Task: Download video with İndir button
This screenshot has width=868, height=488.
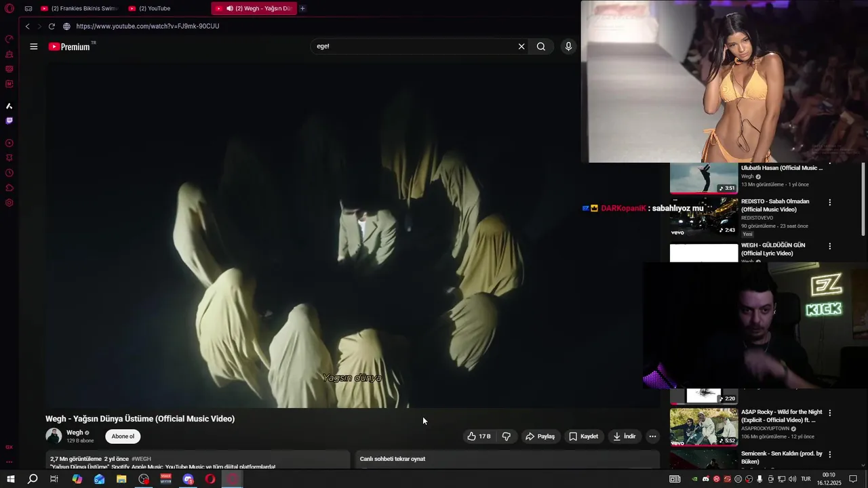Action: (x=625, y=436)
